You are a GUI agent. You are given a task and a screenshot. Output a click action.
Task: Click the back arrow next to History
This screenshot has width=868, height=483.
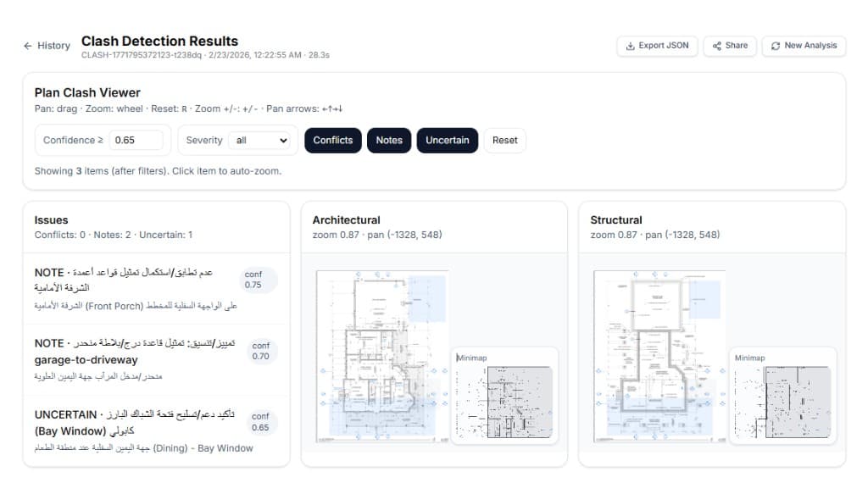(x=28, y=46)
